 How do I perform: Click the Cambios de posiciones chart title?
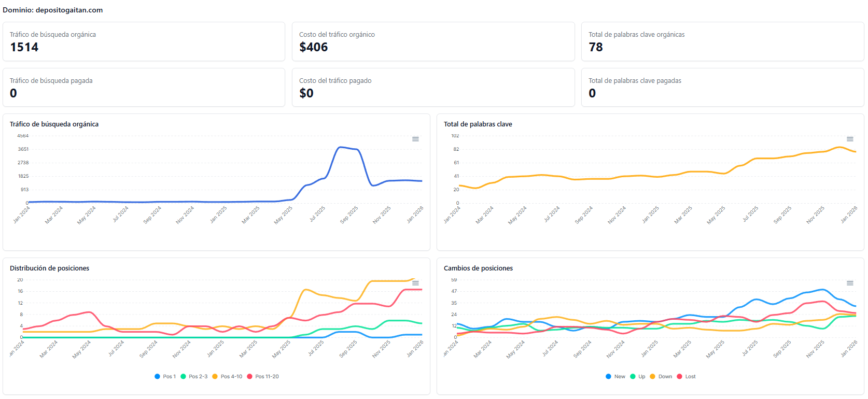478,268
